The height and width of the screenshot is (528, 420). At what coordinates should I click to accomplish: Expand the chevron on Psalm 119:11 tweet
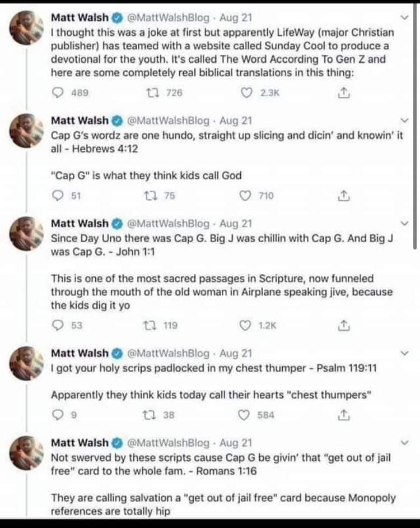tap(405, 353)
